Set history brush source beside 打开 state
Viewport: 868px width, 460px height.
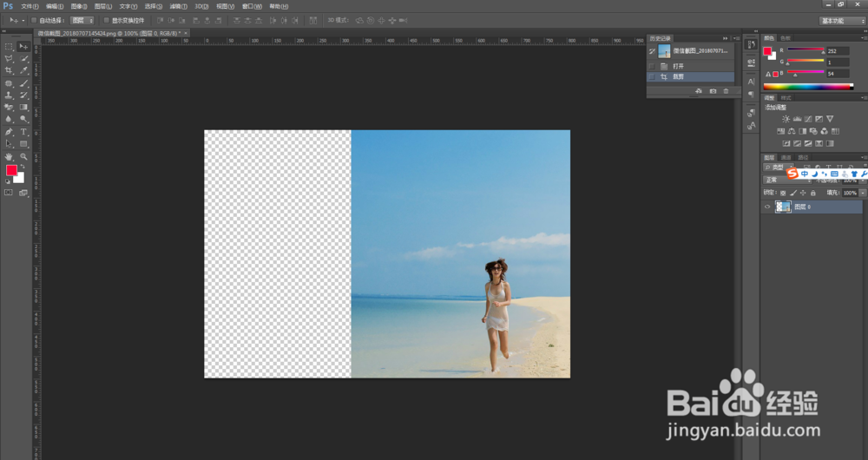[x=652, y=66]
